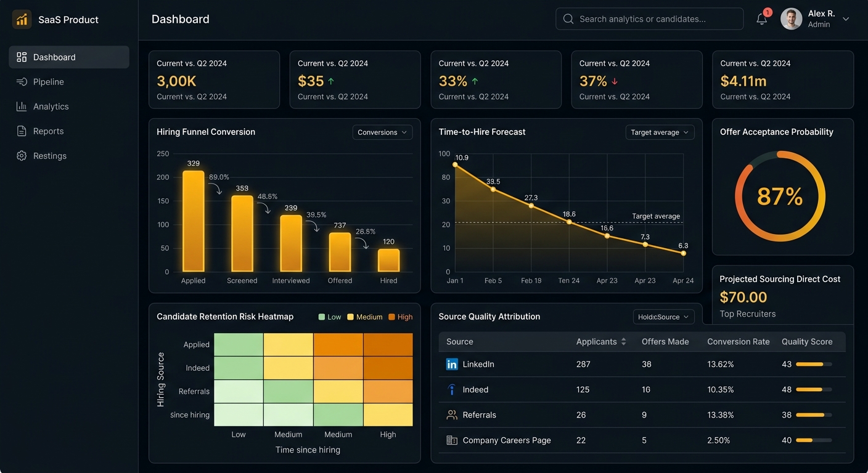The width and height of the screenshot is (868, 473).
Task: Click the 87% acceptance gauge ring
Action: click(780, 196)
